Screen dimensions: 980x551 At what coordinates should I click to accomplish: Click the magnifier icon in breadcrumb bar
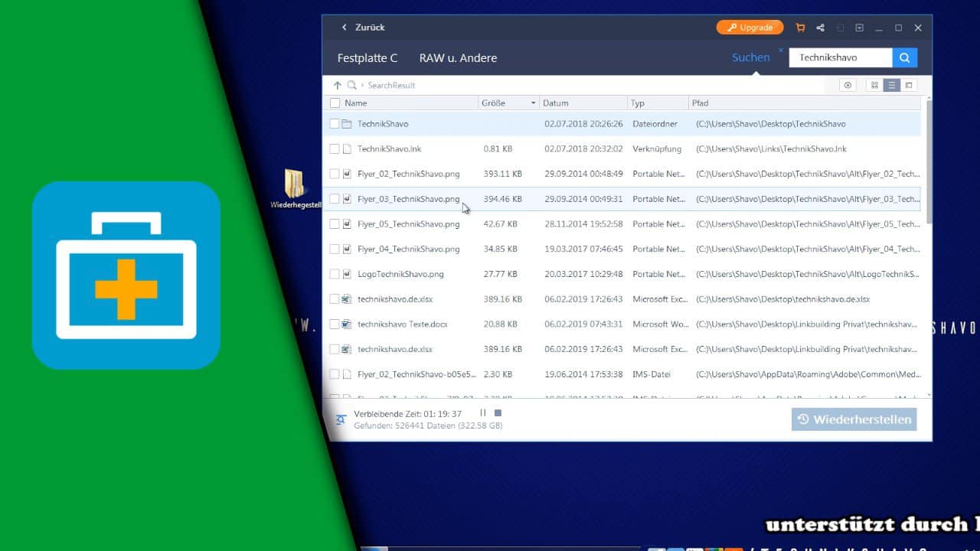point(352,86)
